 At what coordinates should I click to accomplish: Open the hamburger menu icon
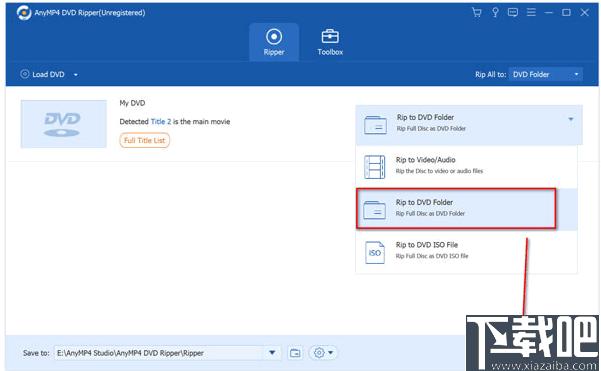coord(531,13)
